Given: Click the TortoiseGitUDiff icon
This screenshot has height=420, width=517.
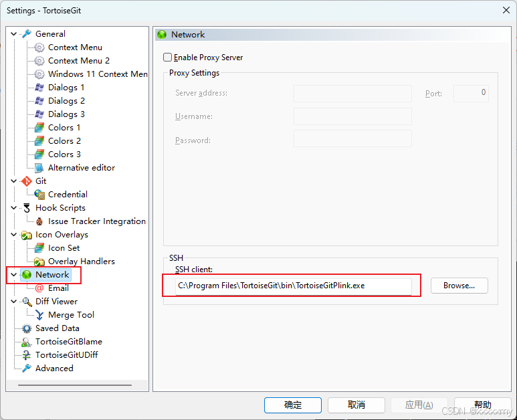Looking at the screenshot, I should [x=26, y=355].
